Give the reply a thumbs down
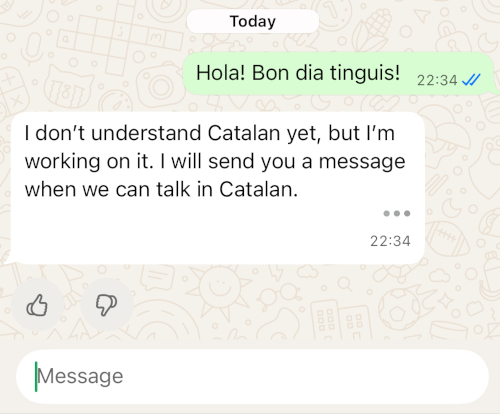This screenshot has height=414, width=500. pyautogui.click(x=107, y=305)
